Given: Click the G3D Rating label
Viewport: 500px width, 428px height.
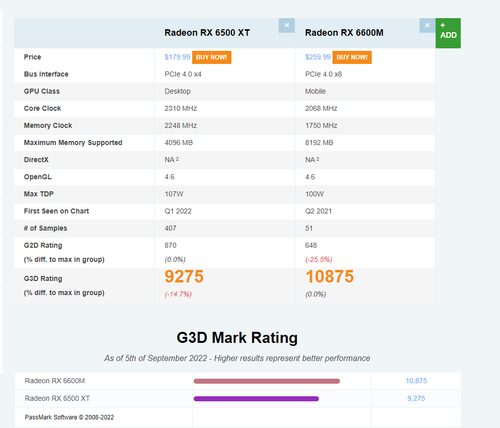Looking at the screenshot, I should 43,279.
